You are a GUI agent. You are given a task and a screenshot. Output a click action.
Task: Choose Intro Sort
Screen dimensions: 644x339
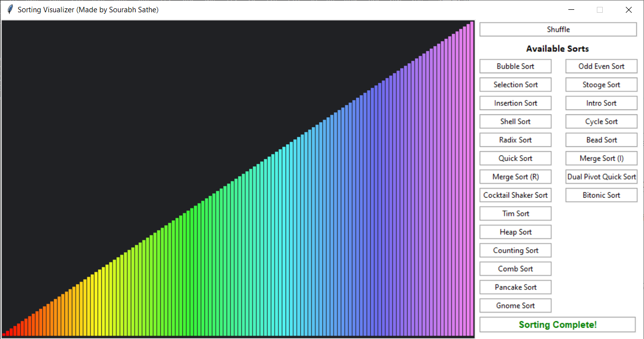[601, 103]
